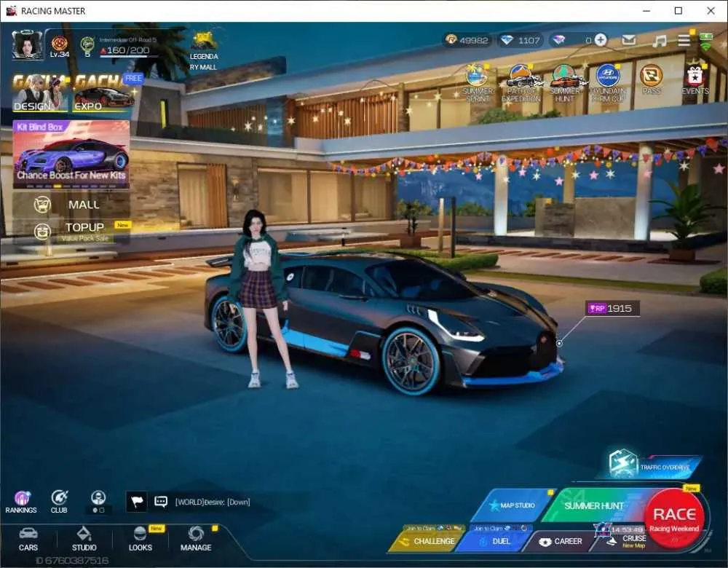The width and height of the screenshot is (728, 568).
Task: Click the flag icon near chat
Action: pyautogui.click(x=137, y=502)
